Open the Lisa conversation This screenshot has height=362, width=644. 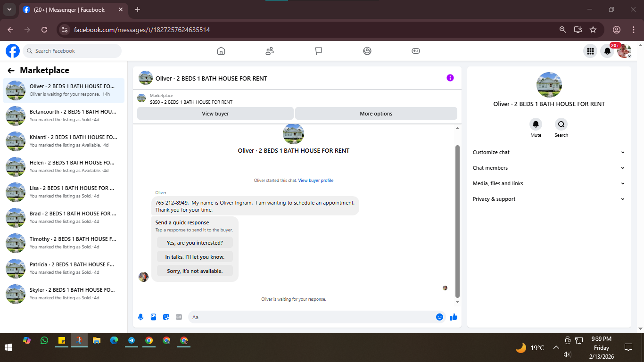tap(64, 192)
